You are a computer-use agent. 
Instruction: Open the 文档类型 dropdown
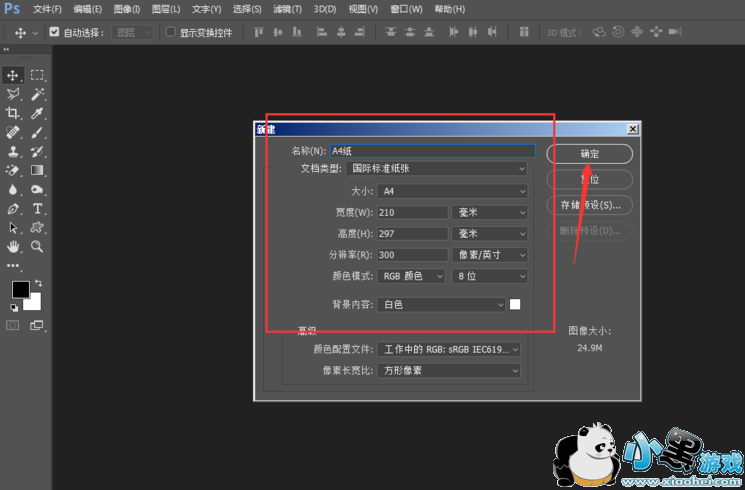(x=437, y=168)
